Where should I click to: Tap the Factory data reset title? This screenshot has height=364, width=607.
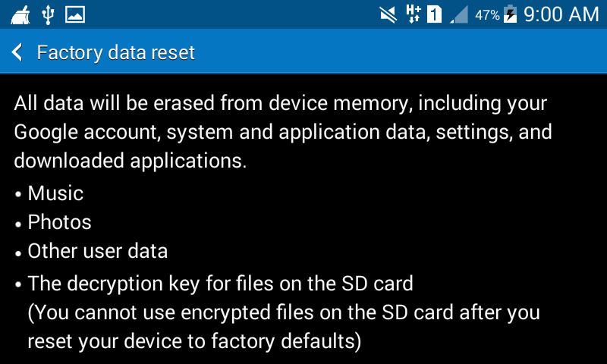[116, 52]
